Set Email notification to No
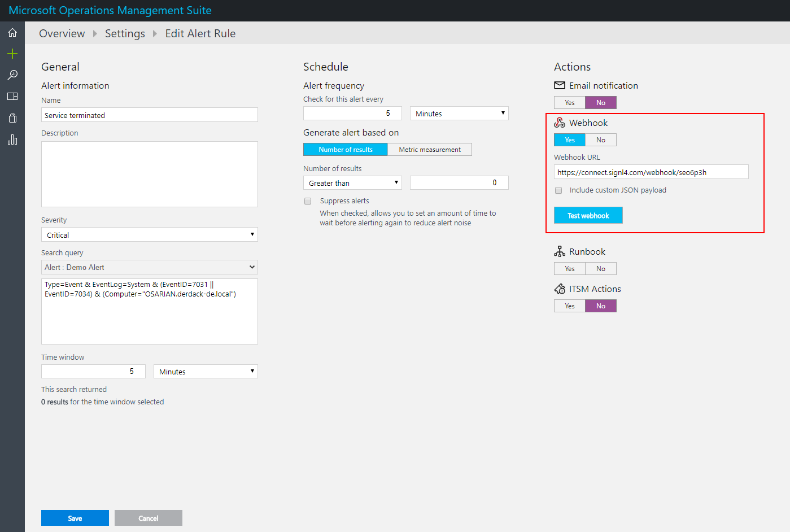 coord(601,103)
